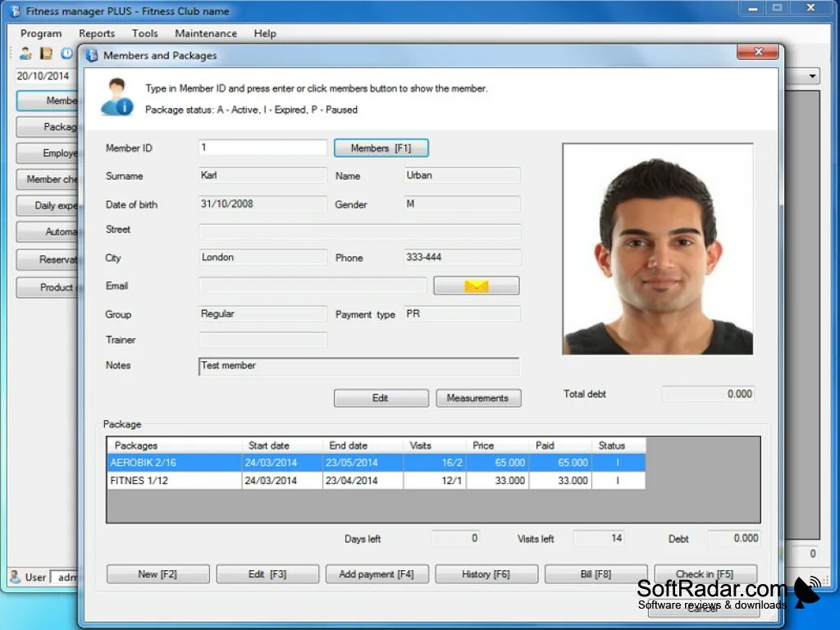The width and height of the screenshot is (840, 630).
Task: Click the Member check button in main window
Action: point(48,179)
